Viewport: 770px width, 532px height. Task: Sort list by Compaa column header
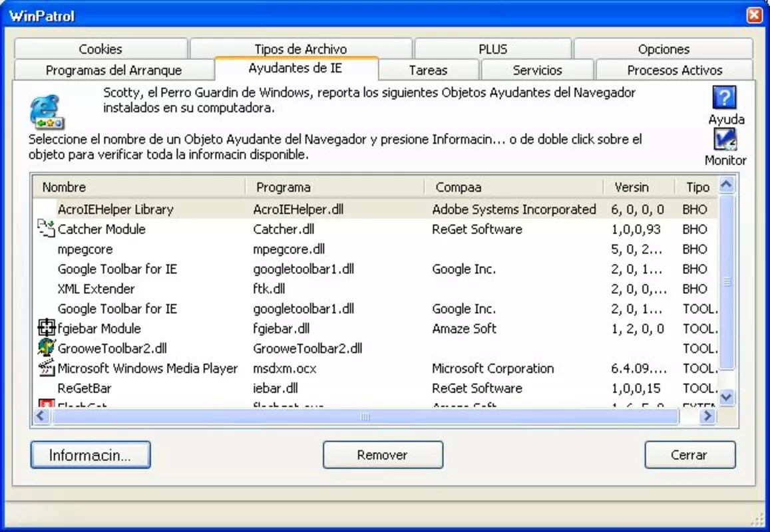point(514,187)
